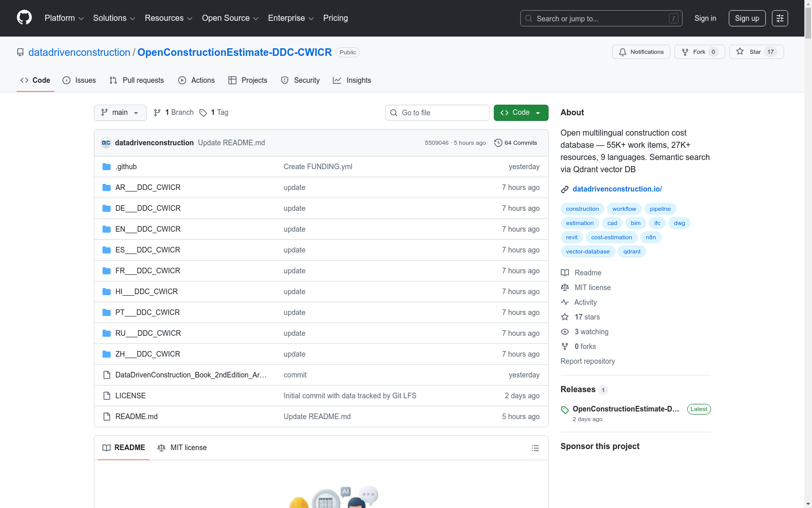Open the header menu toggle icon beside Sign up

780,18
